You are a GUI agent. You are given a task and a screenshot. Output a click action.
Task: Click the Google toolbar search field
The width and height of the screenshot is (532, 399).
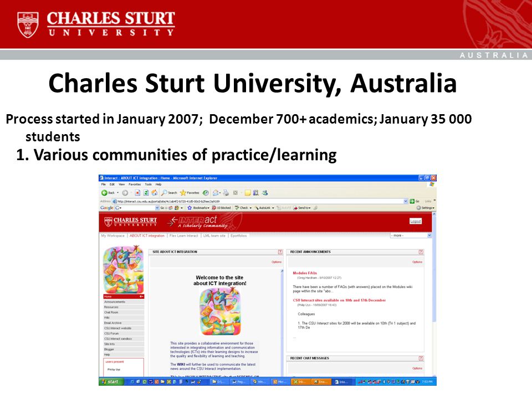137,208
